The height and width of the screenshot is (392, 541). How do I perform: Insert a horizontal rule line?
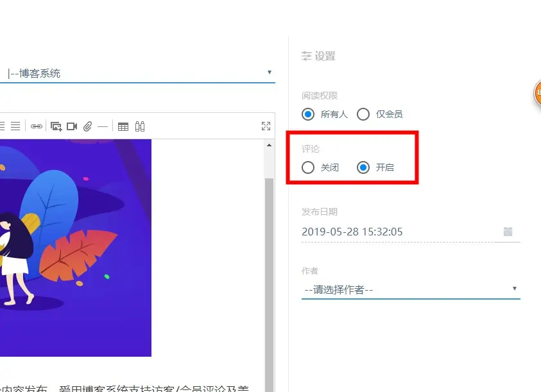[103, 127]
